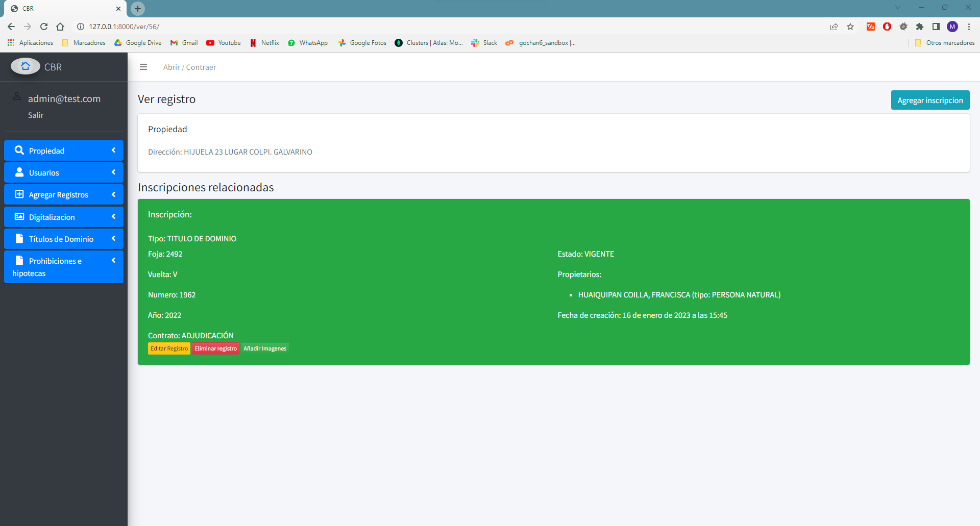Click the Agregar inscripcion button
The height and width of the screenshot is (526, 980).
tap(930, 100)
